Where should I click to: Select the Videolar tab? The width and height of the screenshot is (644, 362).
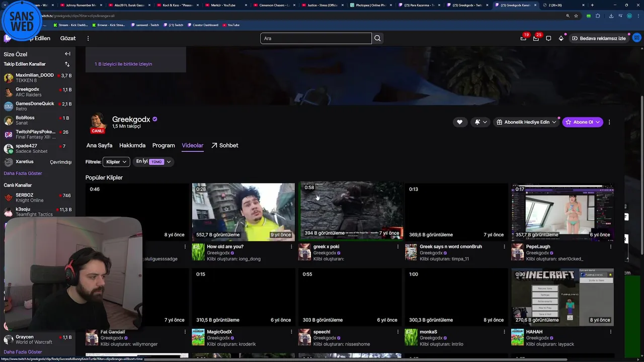point(193,145)
